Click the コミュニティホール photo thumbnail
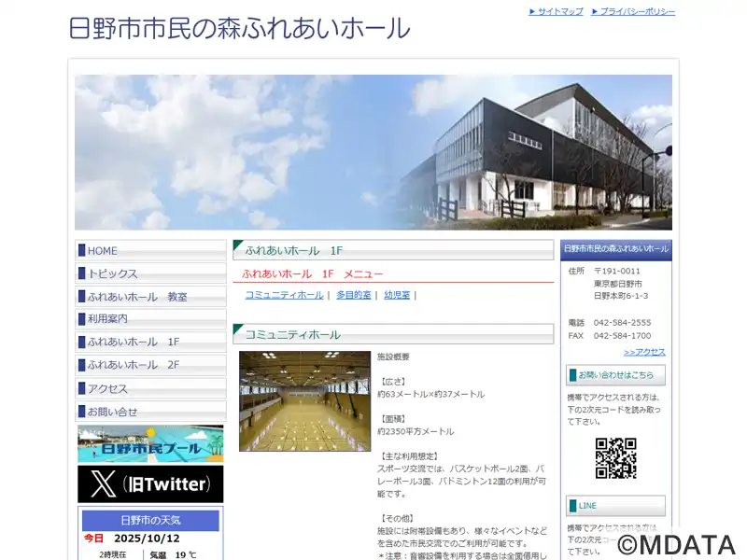 [305, 401]
